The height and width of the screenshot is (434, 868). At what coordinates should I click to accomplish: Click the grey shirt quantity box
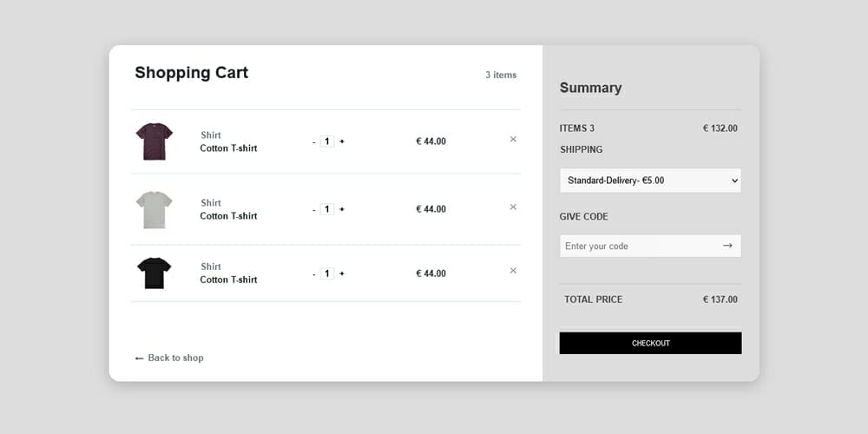coord(327,209)
